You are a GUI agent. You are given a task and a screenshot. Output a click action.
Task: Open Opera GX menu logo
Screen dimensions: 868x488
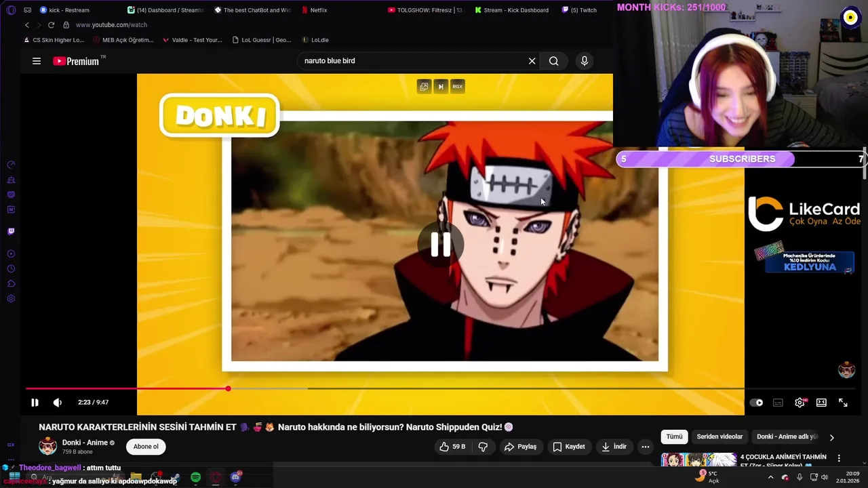click(11, 10)
